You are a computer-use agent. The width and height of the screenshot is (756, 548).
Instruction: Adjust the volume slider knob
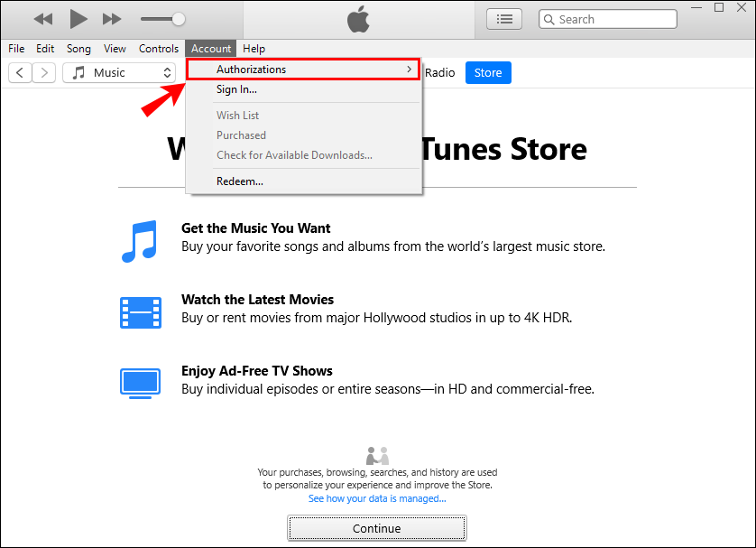click(179, 19)
